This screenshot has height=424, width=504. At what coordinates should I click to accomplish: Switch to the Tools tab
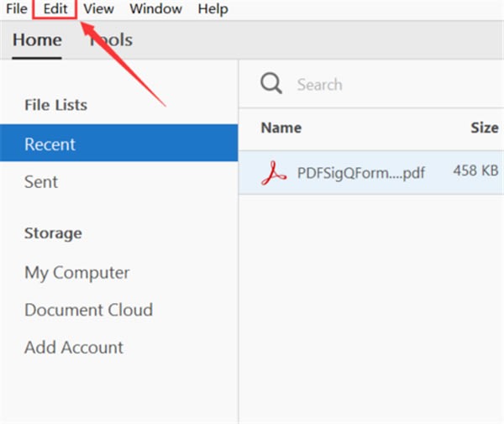point(111,40)
